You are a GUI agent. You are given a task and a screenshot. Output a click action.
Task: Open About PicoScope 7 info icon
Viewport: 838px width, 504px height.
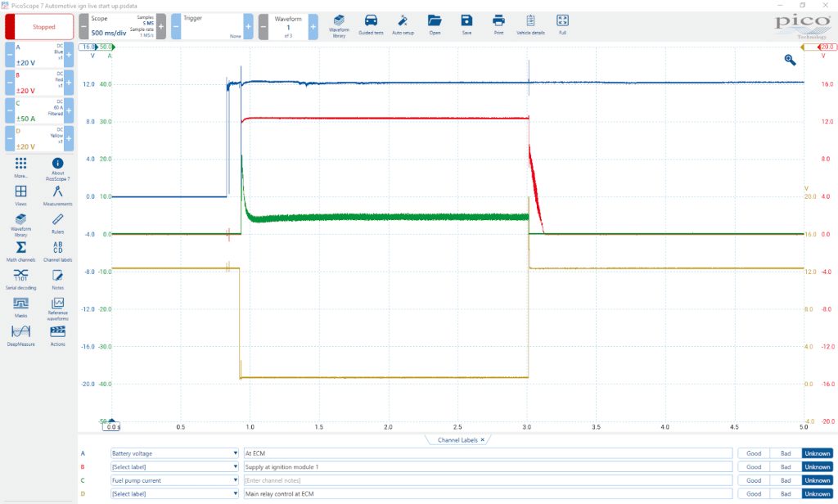pyautogui.click(x=58, y=169)
